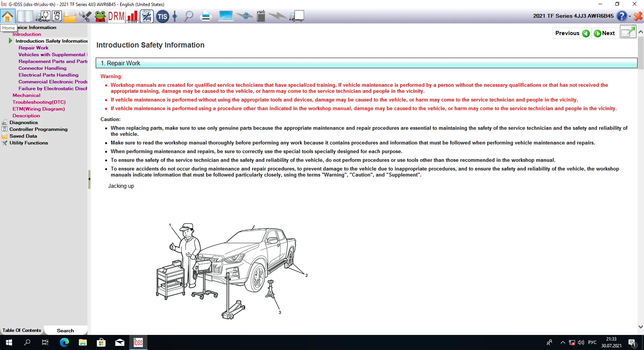Image resolution: width=644 pixels, height=350 pixels.
Task: Click the jacking up vehicle illustration
Action: tap(232, 271)
